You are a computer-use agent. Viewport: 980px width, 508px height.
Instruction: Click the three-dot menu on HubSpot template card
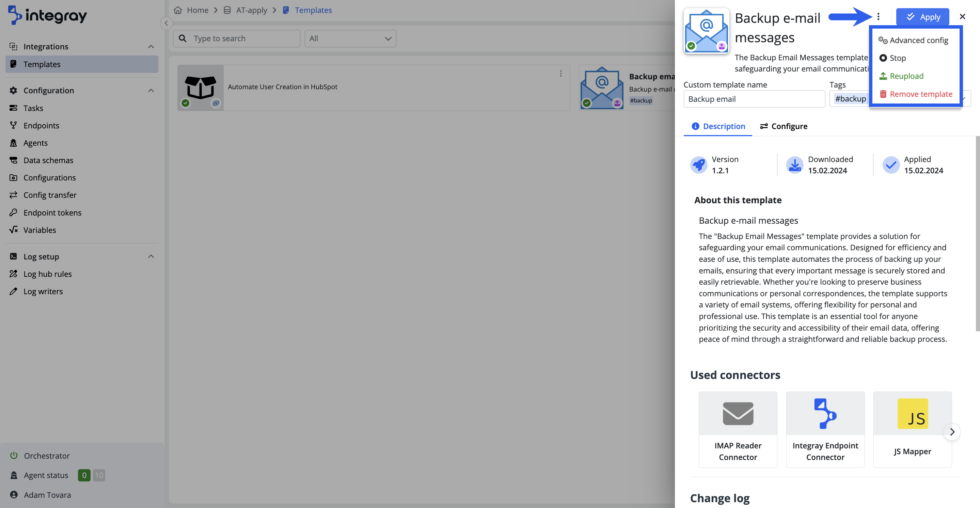pos(560,74)
